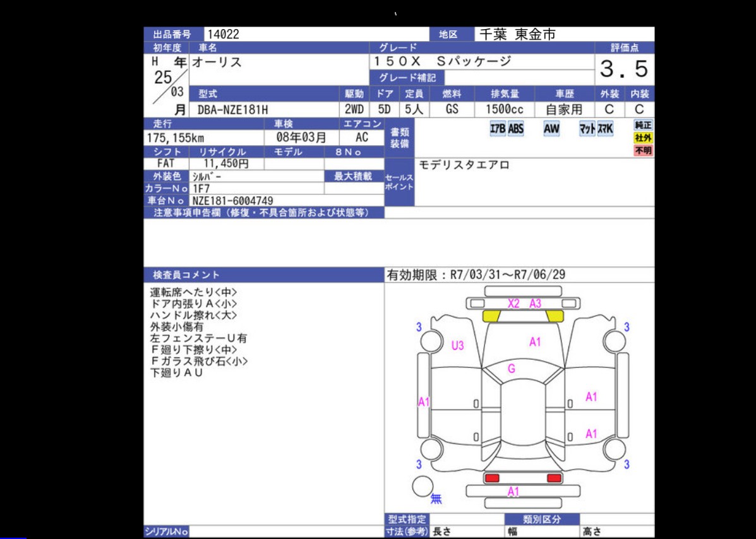Click inspection date 08年03月

click(301, 138)
